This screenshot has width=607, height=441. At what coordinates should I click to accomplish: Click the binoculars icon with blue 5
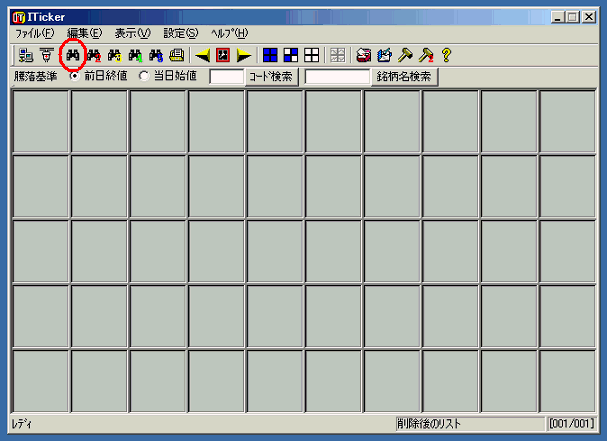156,55
